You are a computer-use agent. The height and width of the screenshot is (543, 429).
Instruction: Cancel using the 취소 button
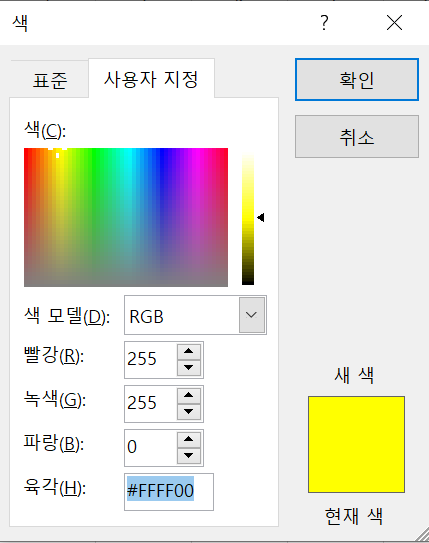click(x=357, y=136)
